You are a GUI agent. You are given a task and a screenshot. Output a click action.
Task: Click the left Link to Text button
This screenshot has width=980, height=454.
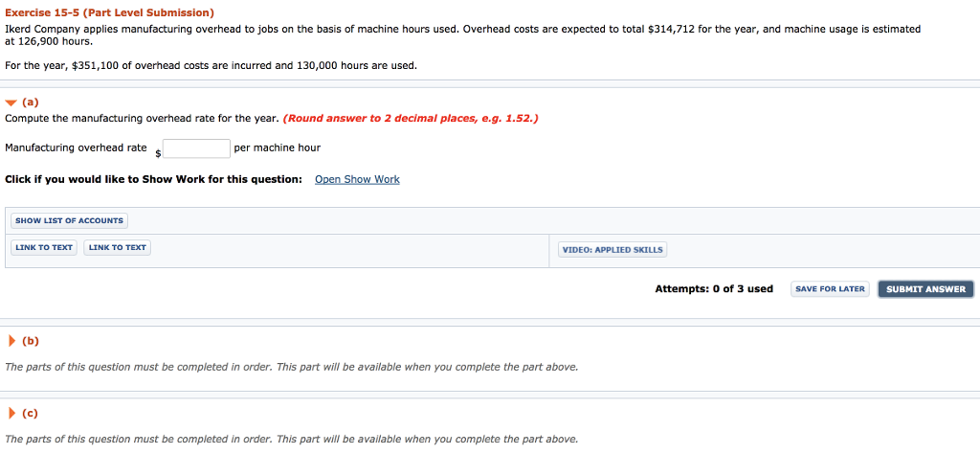pyautogui.click(x=44, y=248)
